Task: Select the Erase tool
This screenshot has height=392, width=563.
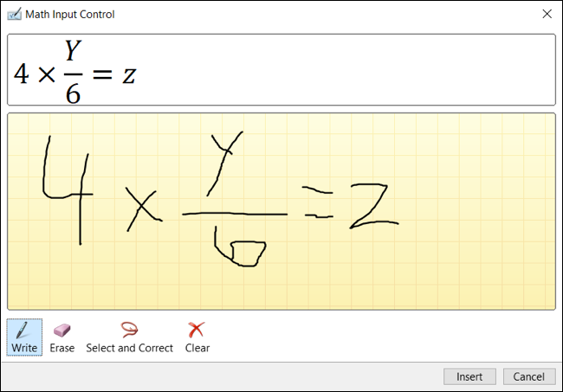Action: tap(62, 337)
